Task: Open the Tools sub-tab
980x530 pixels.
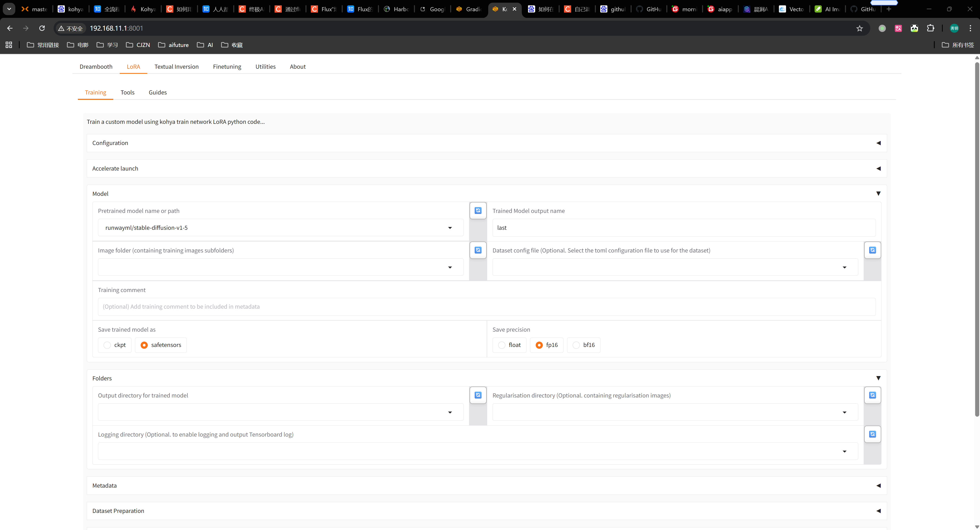Action: (x=127, y=92)
